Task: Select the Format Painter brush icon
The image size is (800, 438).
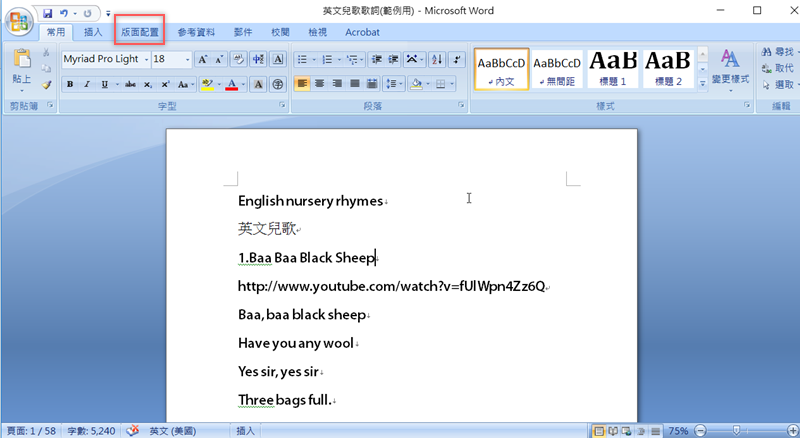Action: coord(46,85)
